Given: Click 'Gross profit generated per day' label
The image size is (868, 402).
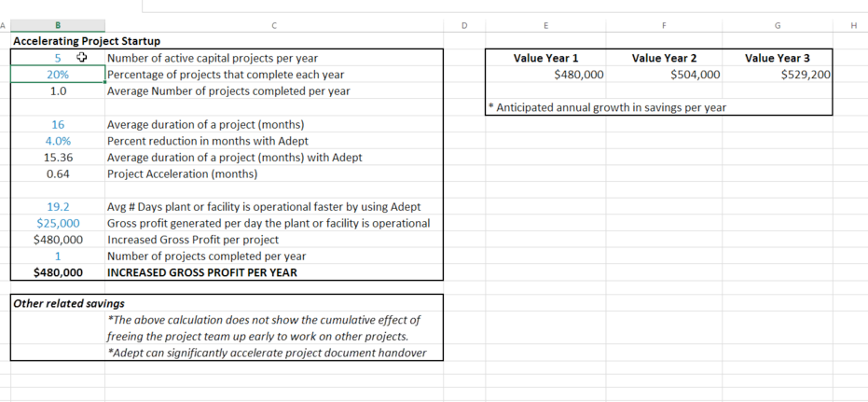Looking at the screenshot, I should 269,223.
